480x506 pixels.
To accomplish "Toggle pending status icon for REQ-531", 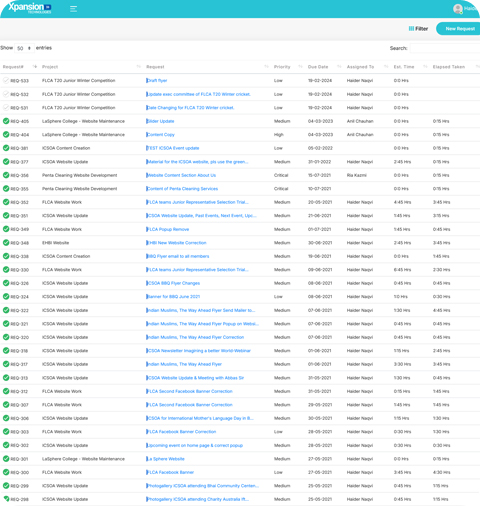I will tap(6, 107).
